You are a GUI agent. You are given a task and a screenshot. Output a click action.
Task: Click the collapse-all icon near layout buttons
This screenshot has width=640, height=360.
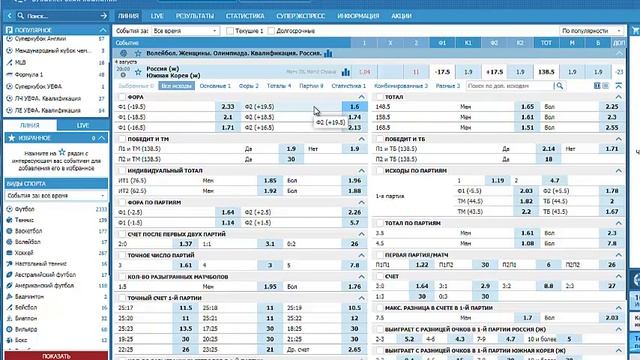(619, 86)
